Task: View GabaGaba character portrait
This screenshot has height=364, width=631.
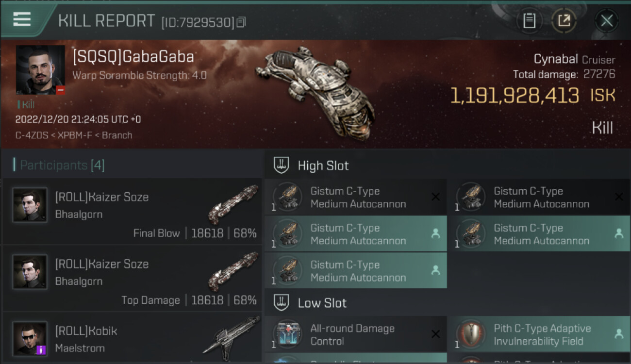Action: (x=40, y=70)
